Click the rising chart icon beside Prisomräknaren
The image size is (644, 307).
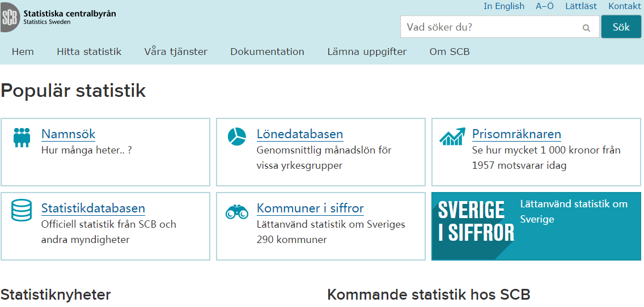[452, 137]
